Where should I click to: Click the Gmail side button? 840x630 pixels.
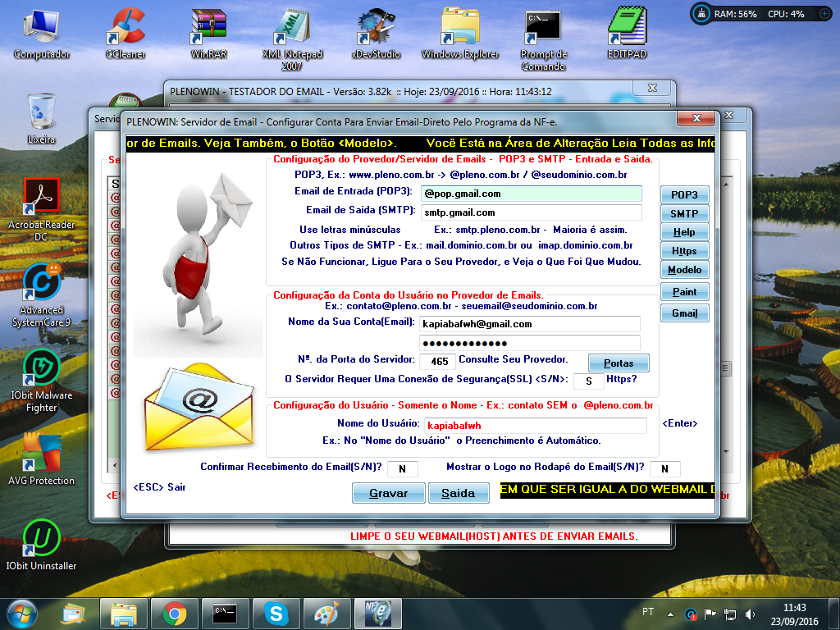point(685,313)
